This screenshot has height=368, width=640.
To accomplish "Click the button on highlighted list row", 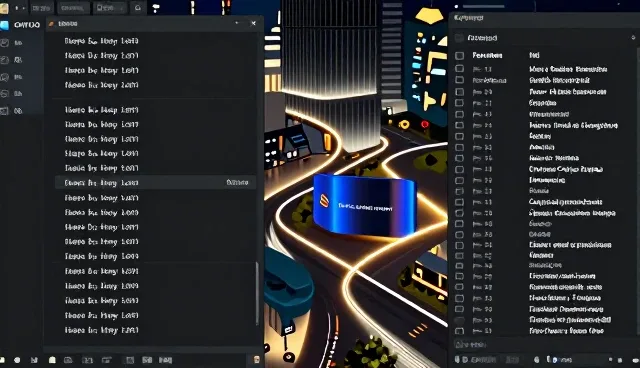I will (237, 182).
